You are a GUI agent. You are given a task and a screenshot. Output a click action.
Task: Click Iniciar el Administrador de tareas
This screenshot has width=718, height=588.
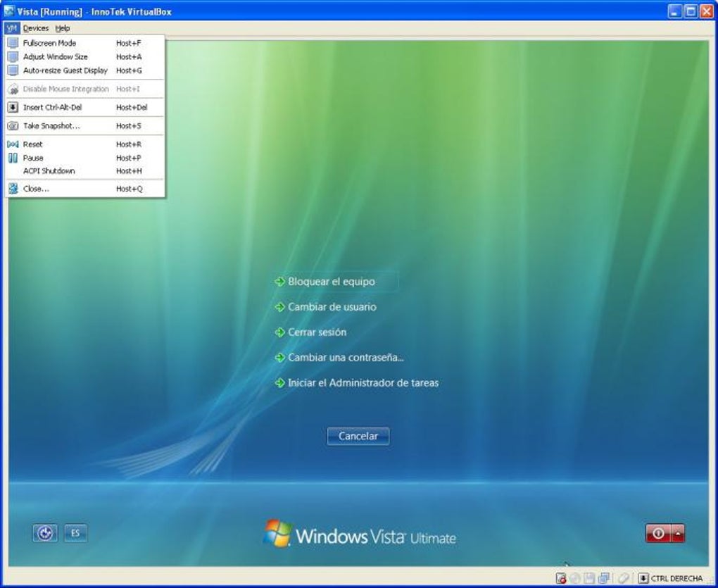click(x=363, y=383)
